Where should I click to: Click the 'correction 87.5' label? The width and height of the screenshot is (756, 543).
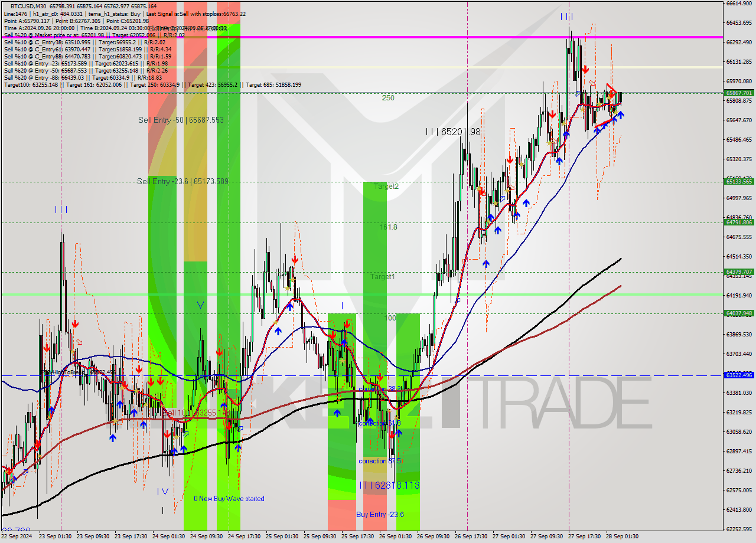point(380,461)
